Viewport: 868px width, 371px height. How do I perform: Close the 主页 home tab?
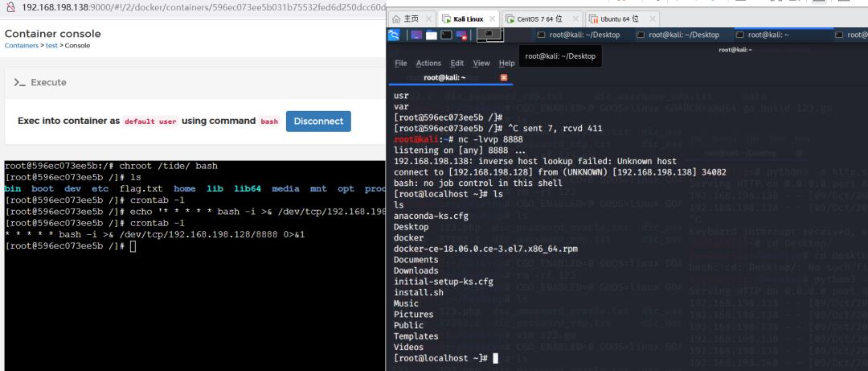click(428, 19)
